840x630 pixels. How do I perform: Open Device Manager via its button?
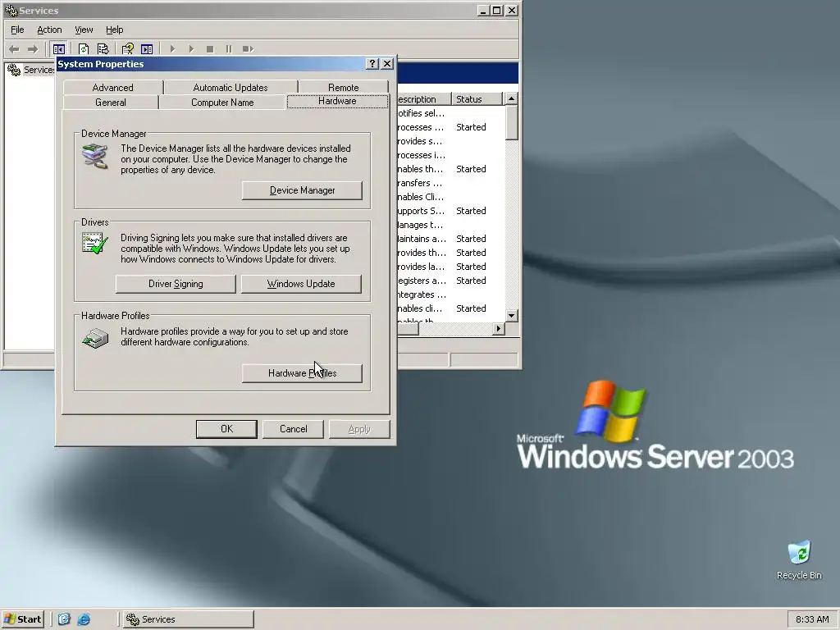click(302, 190)
